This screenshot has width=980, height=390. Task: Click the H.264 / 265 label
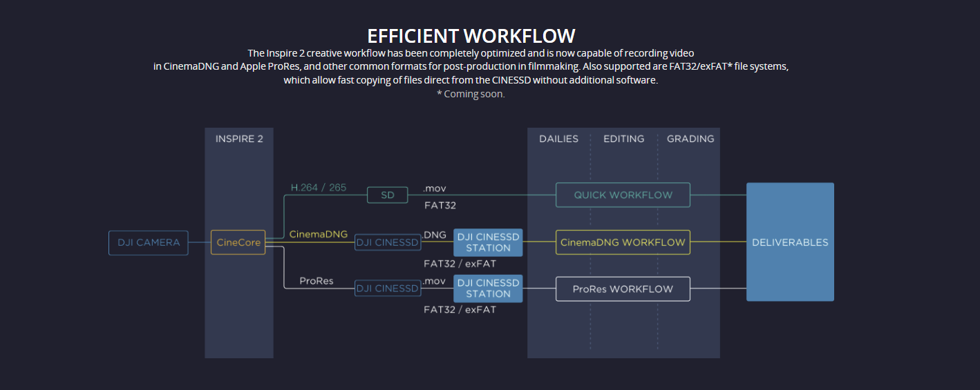pos(319,187)
